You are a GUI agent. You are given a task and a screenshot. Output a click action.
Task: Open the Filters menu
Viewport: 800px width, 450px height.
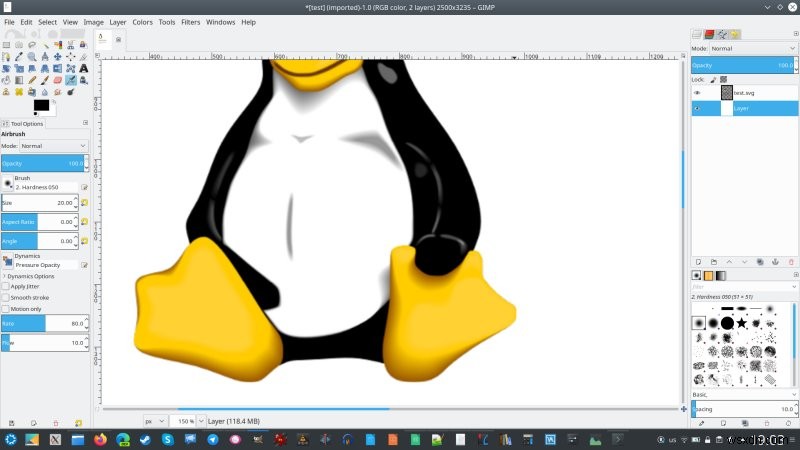point(190,21)
